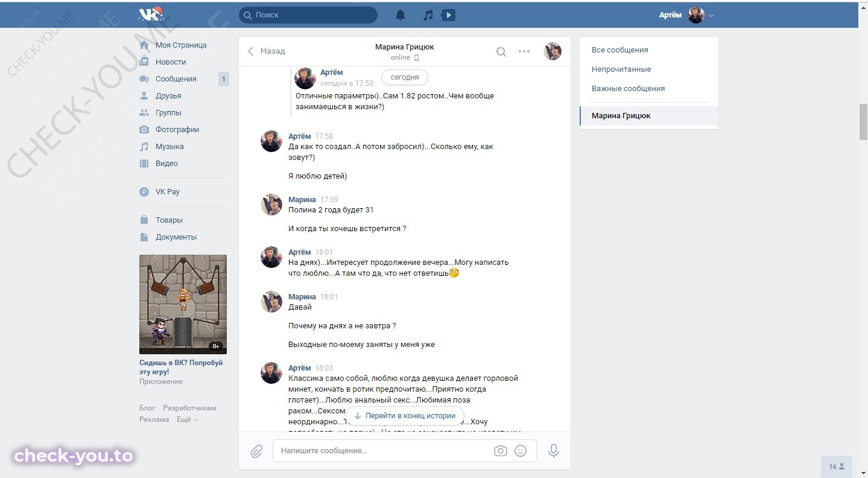Screen dimensions: 868x478
Task: Open the Разработчикам footer link
Action: (189, 408)
